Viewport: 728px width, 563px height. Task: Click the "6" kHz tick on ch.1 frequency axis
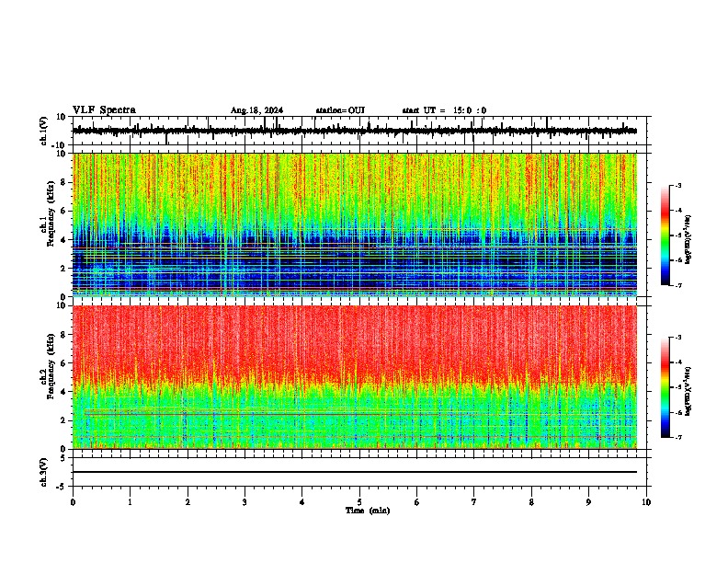coord(63,212)
